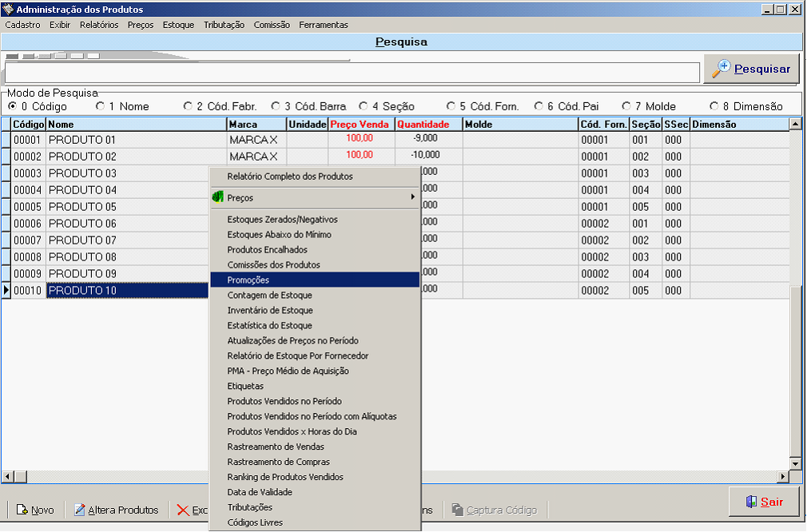Click the Altera Produtos edit icon
The width and height of the screenshot is (807, 532).
80,510
